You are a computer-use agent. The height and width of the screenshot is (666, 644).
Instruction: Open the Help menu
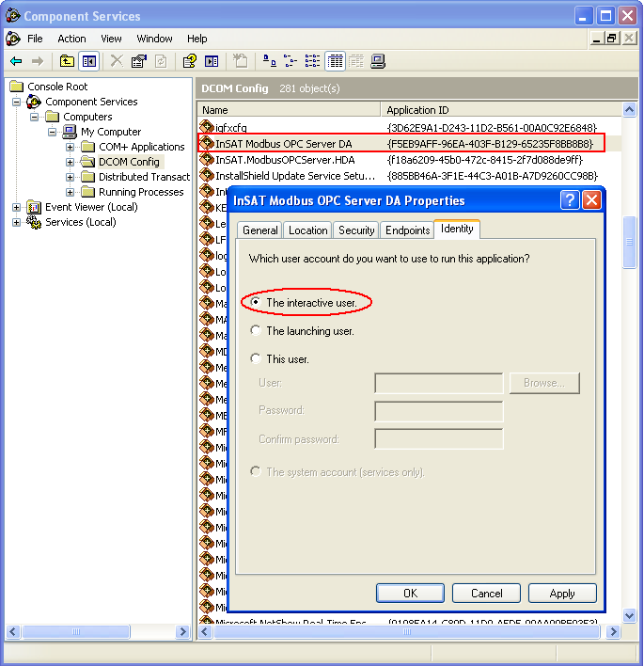click(x=197, y=39)
